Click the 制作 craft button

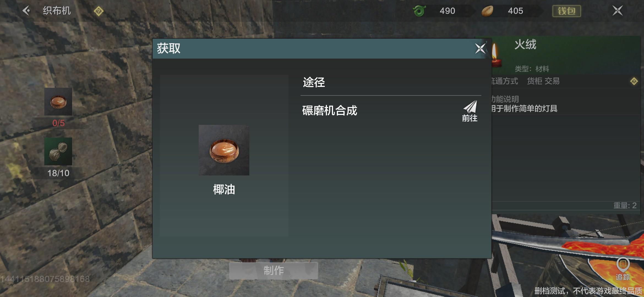pos(274,271)
